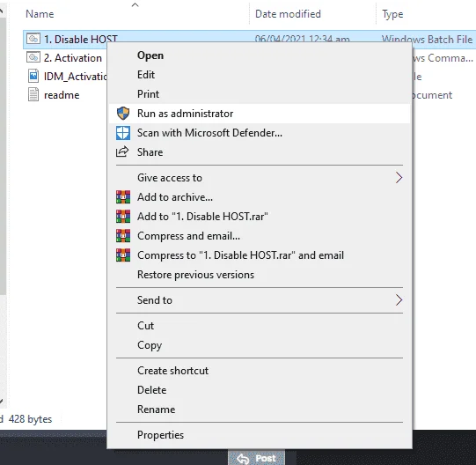Click the text document icon of readme

coord(33,94)
